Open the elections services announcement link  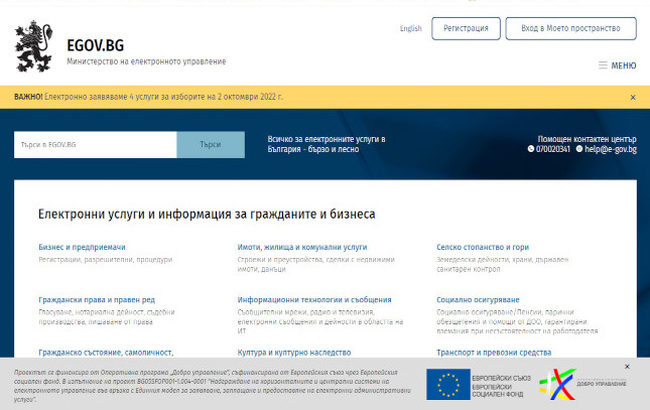tap(164, 97)
